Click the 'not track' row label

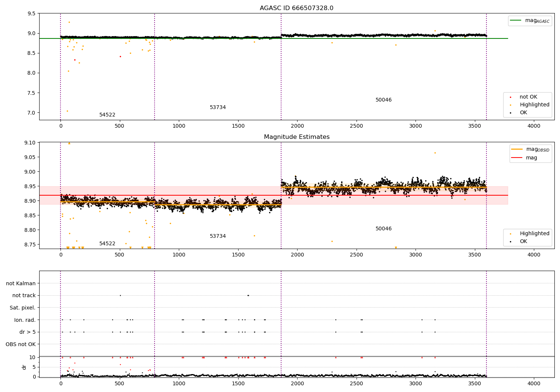coord(24,296)
